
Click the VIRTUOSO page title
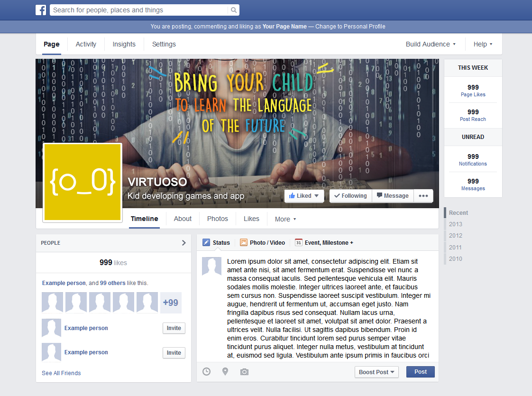tap(157, 182)
